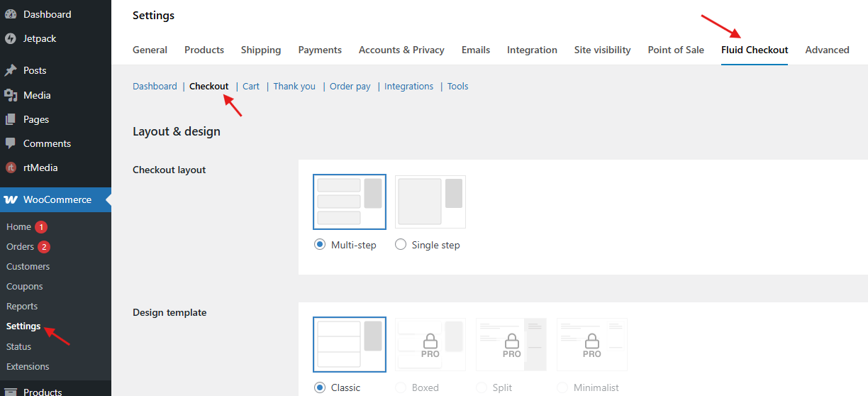This screenshot has height=396, width=868.
Task: Open the Point of Sale tab
Action: [676, 50]
